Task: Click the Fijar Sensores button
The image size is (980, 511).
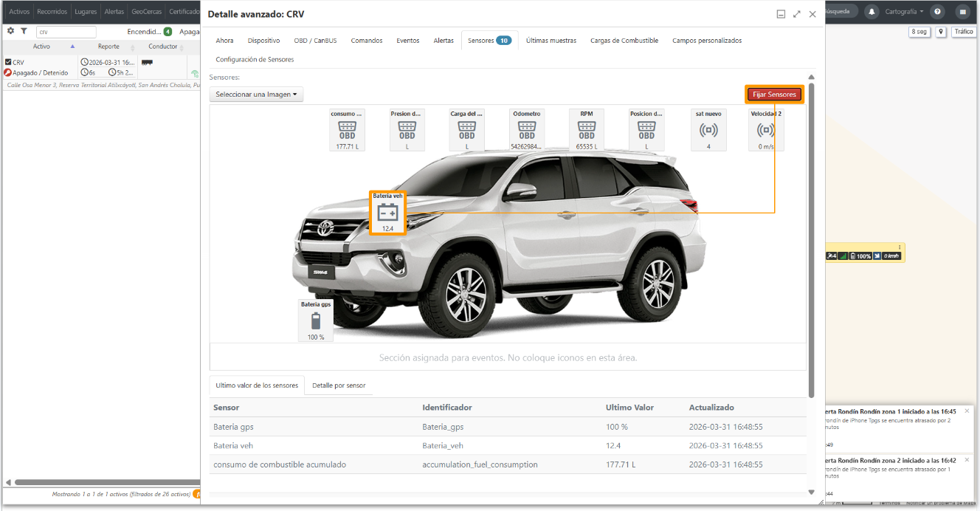Action: [x=774, y=95]
